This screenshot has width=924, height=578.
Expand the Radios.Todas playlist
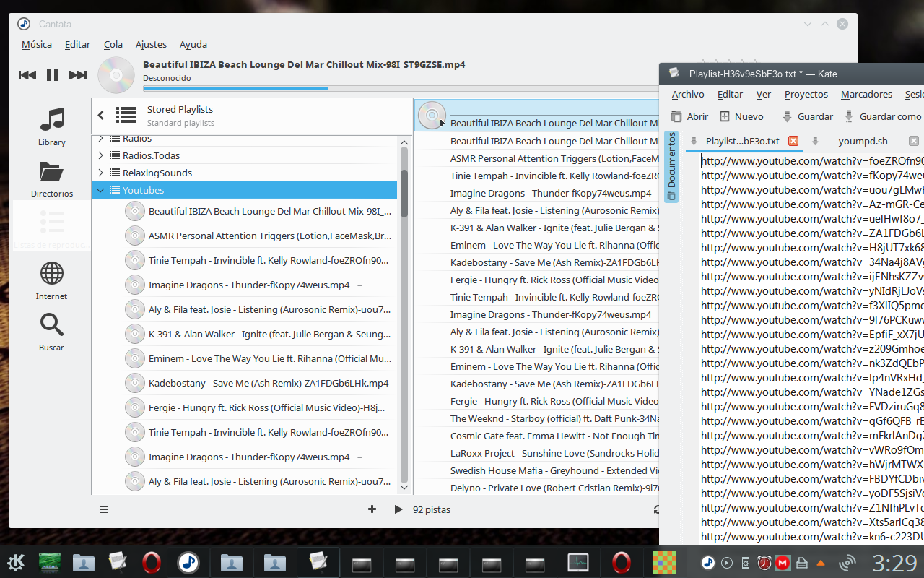pos(100,155)
